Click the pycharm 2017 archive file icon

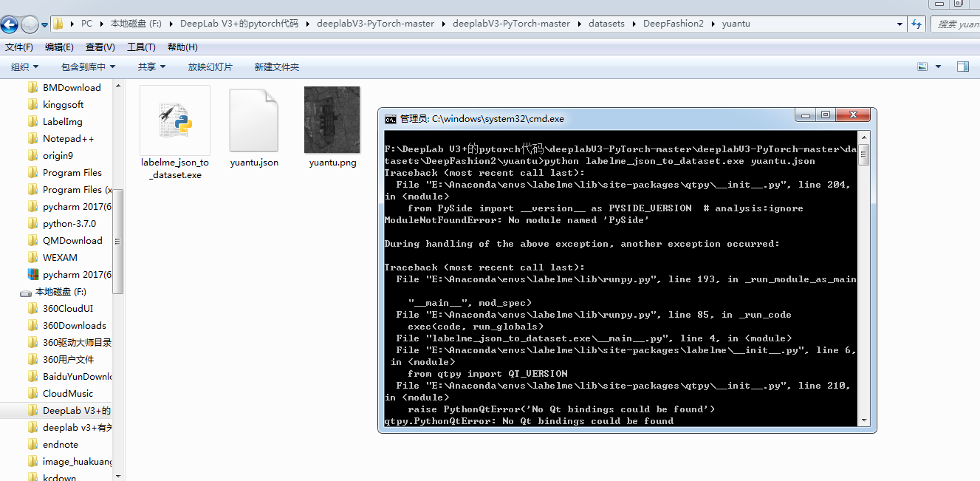(32, 274)
